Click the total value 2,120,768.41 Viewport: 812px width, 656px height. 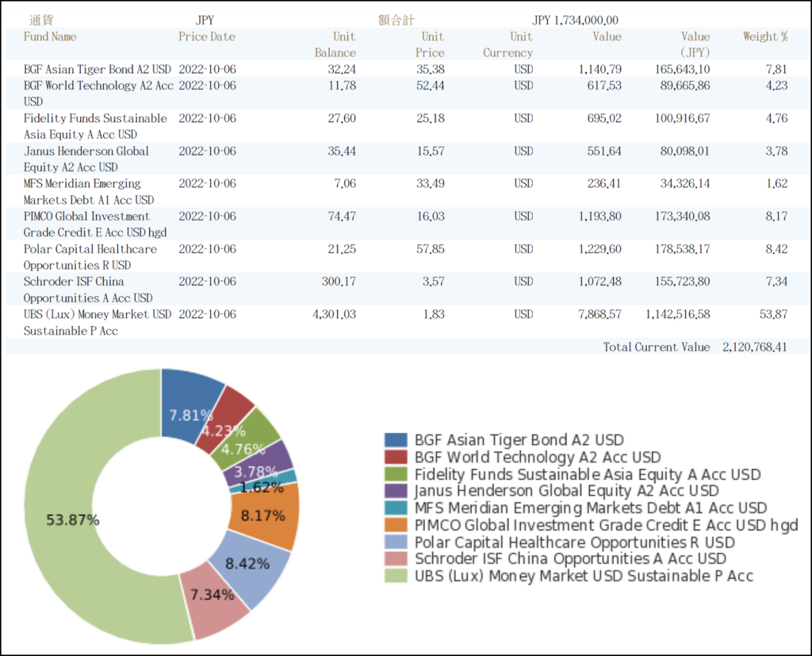coord(755,347)
